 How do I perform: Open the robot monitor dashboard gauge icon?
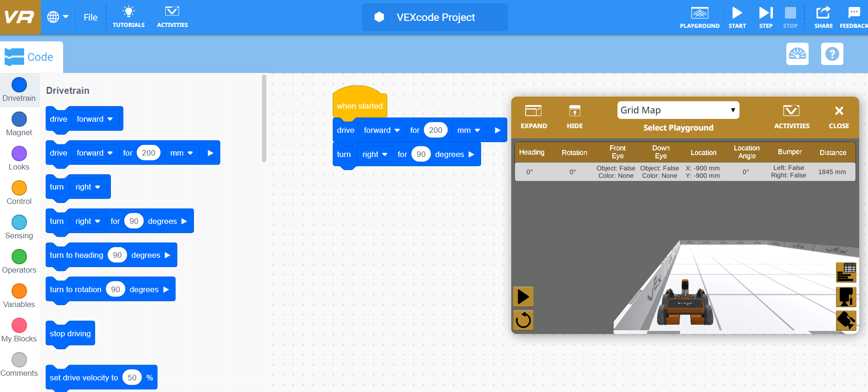797,54
